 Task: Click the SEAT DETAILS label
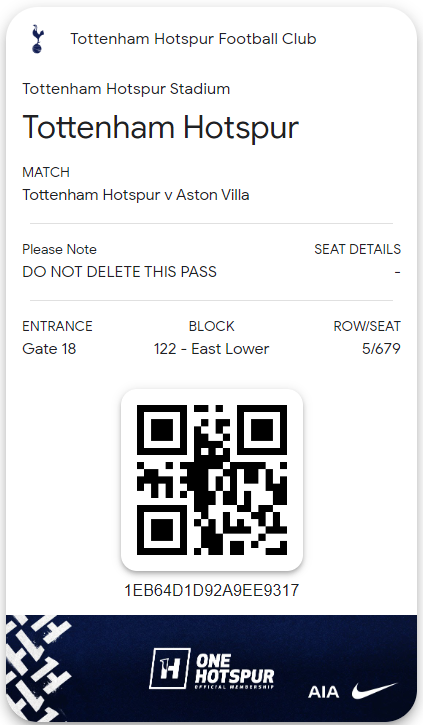pos(357,249)
